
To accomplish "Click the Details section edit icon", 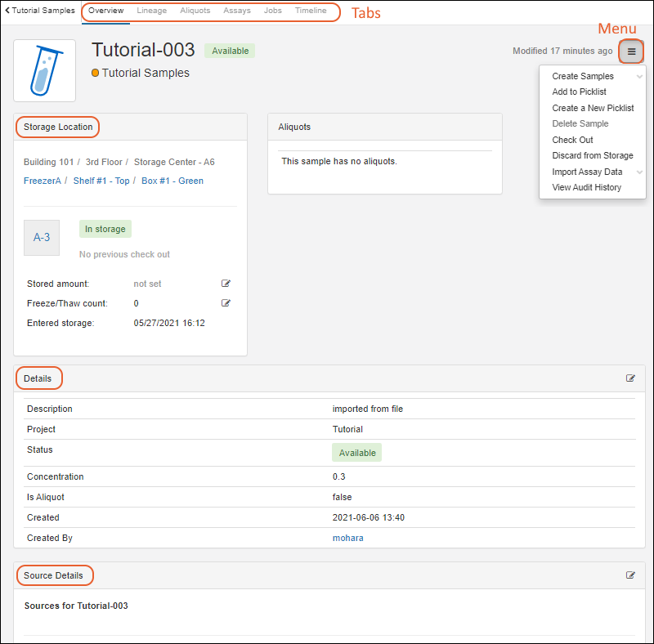I will [630, 378].
